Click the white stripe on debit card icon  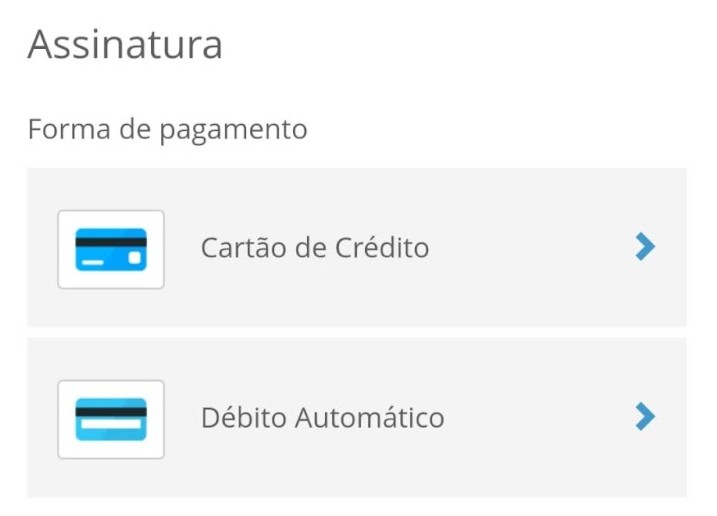pyautogui.click(x=111, y=424)
